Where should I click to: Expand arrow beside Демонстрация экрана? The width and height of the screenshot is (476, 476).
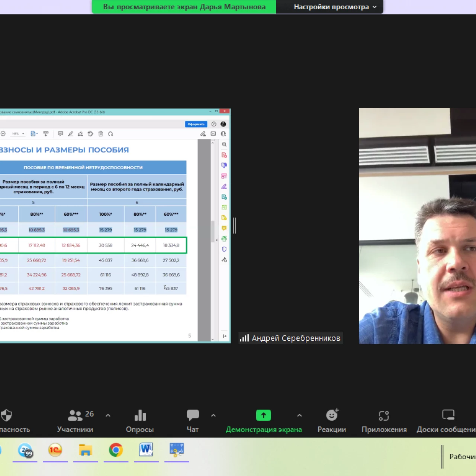(299, 415)
